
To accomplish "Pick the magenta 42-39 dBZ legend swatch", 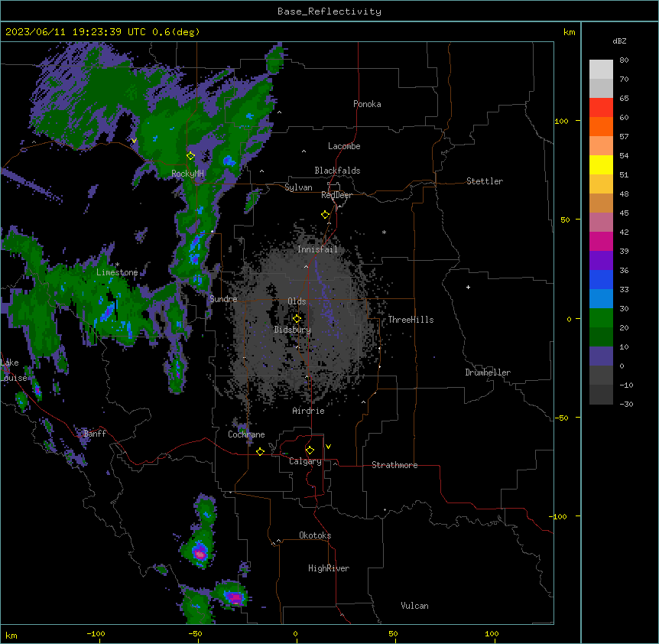I will [x=601, y=242].
